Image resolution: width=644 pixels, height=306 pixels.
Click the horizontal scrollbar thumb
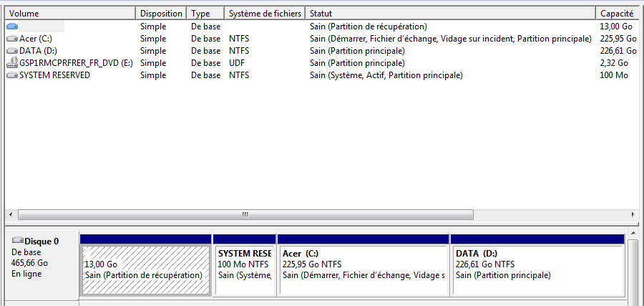click(245, 215)
